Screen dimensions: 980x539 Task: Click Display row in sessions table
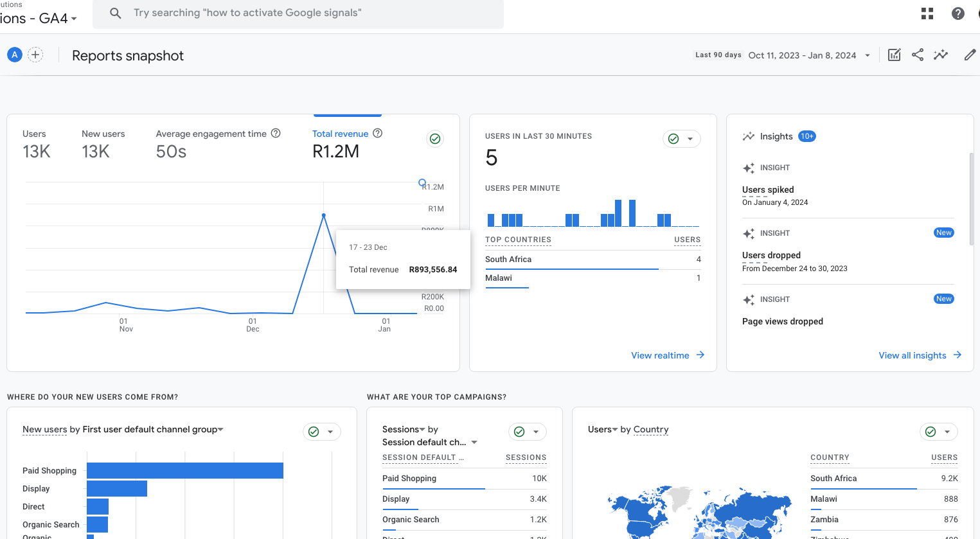coord(464,499)
